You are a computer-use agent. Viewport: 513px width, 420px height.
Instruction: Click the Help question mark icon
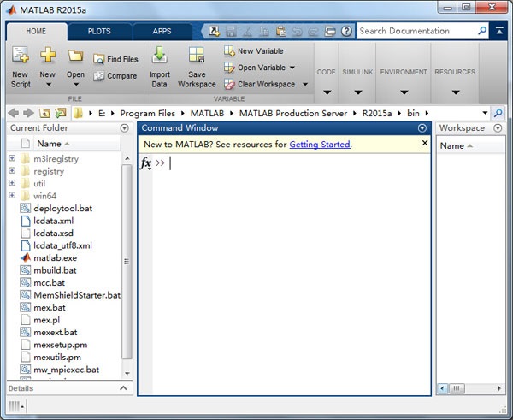346,31
